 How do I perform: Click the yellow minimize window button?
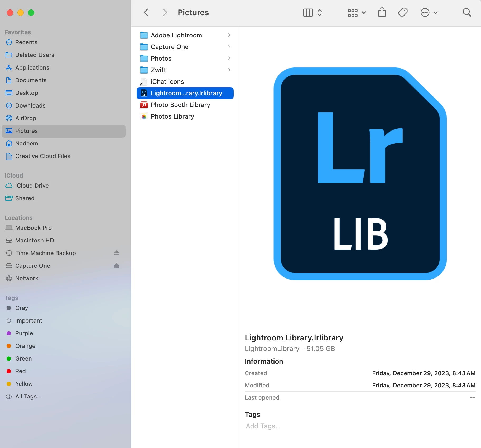click(21, 13)
